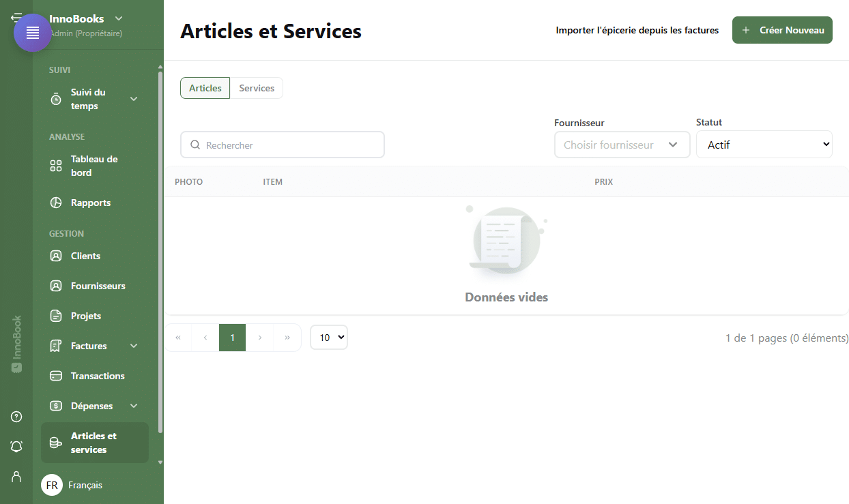
Task: Go to first page with double-left arrow
Action: click(x=178, y=338)
